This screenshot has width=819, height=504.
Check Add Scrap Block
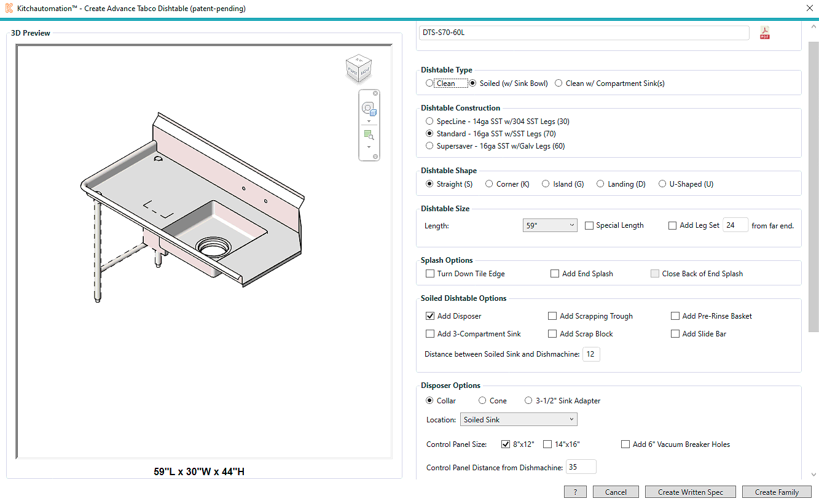pyautogui.click(x=552, y=334)
